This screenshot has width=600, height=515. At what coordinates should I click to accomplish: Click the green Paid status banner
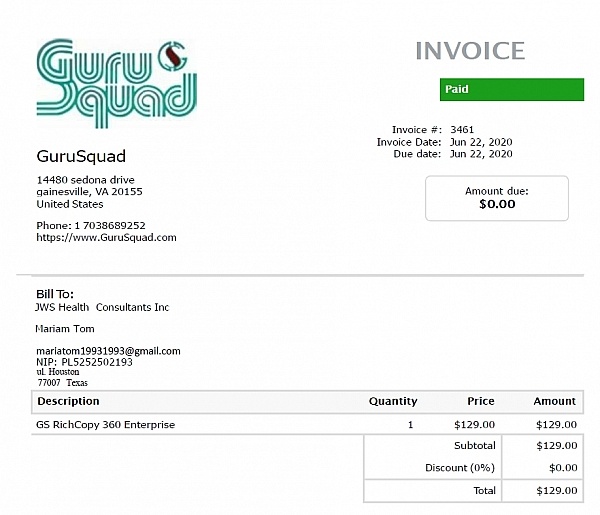[x=511, y=89]
